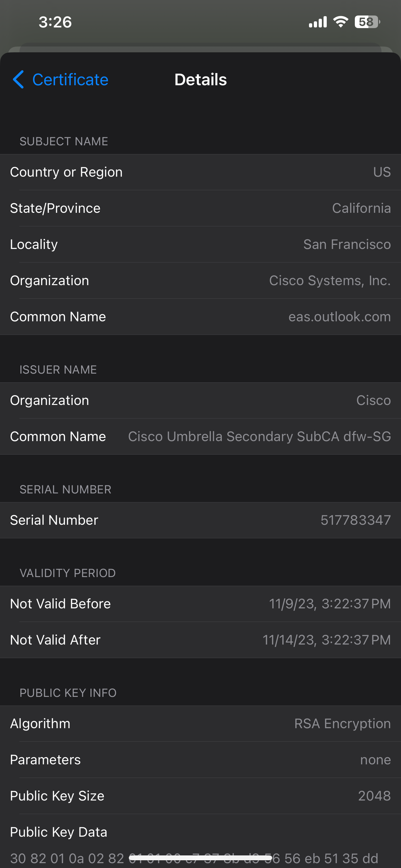Tap the Wi-Fi status icon
401x868 pixels.
point(340,22)
